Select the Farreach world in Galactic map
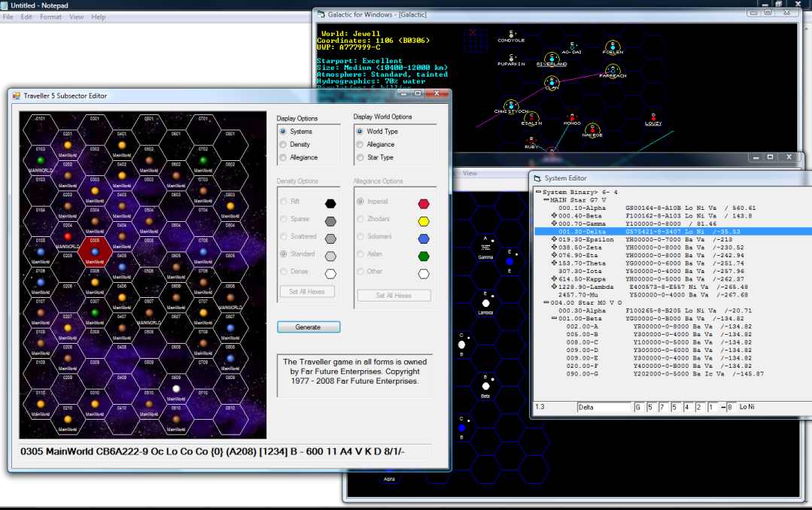The height and width of the screenshot is (510, 812). 613,70
